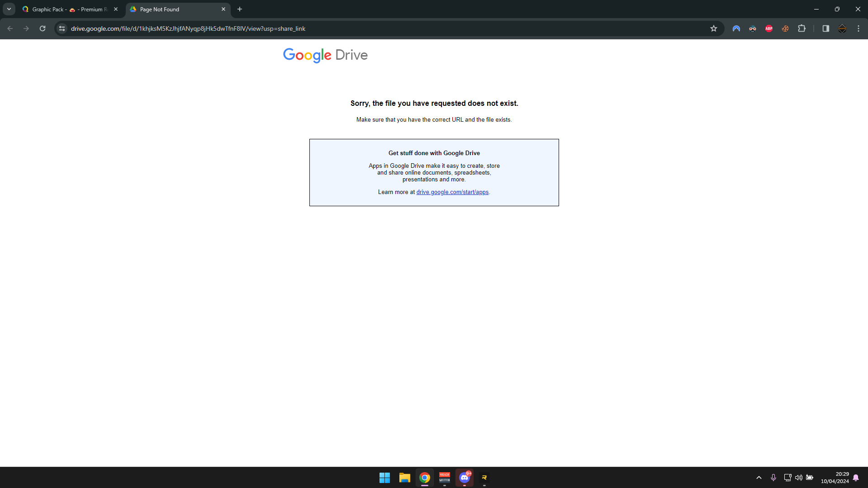Open notifications bell icon
The width and height of the screenshot is (868, 488).
click(x=856, y=478)
